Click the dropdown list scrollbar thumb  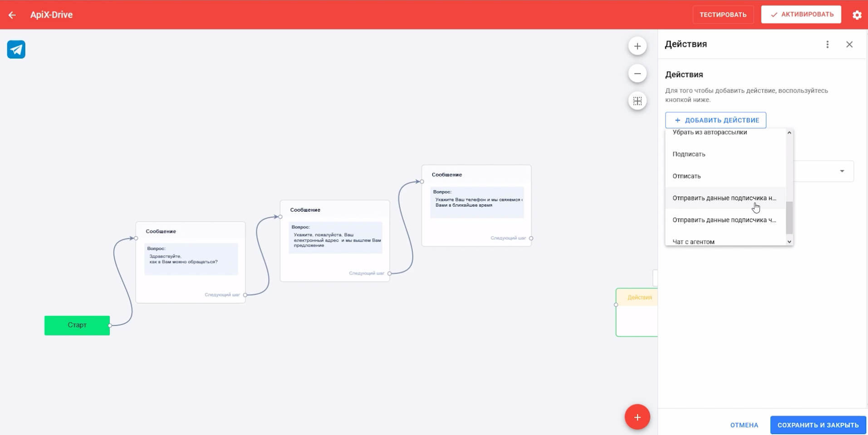click(789, 217)
